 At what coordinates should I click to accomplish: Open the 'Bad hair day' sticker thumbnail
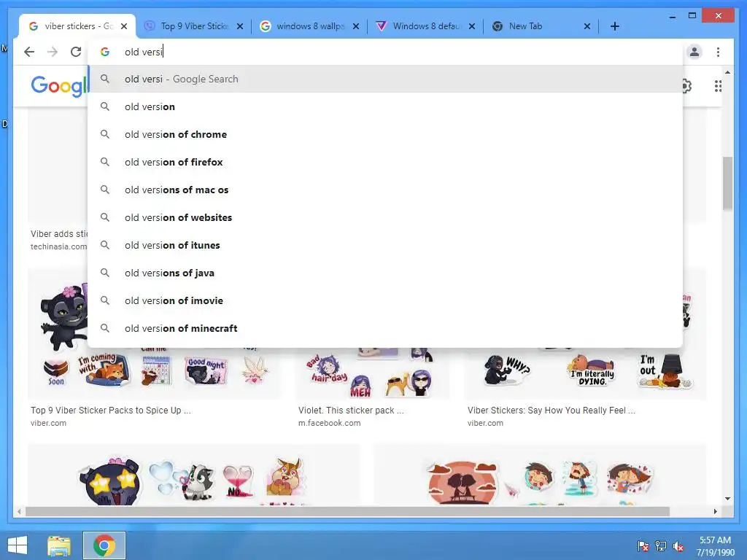pyautogui.click(x=329, y=370)
